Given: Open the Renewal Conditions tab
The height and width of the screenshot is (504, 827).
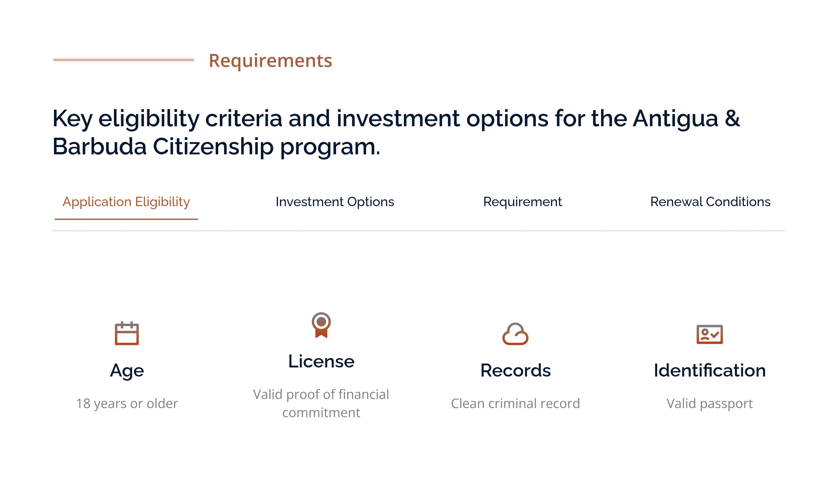Looking at the screenshot, I should coord(710,202).
